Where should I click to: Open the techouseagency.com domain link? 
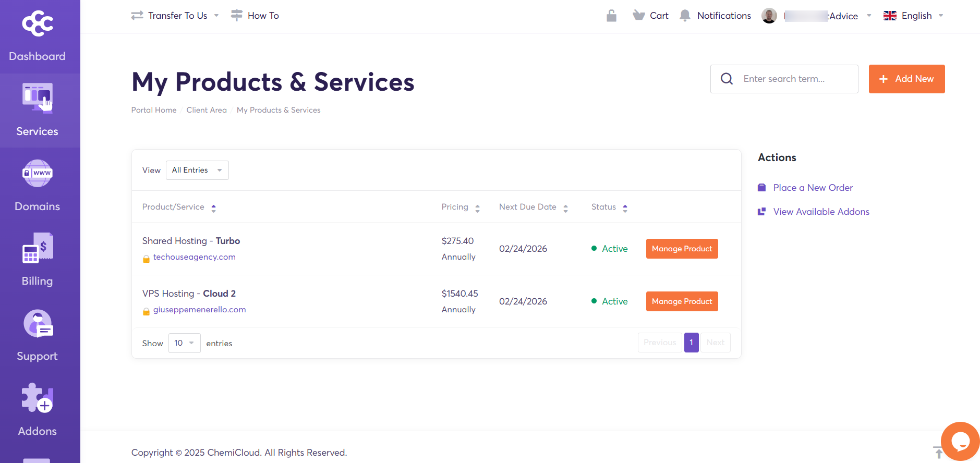(195, 257)
